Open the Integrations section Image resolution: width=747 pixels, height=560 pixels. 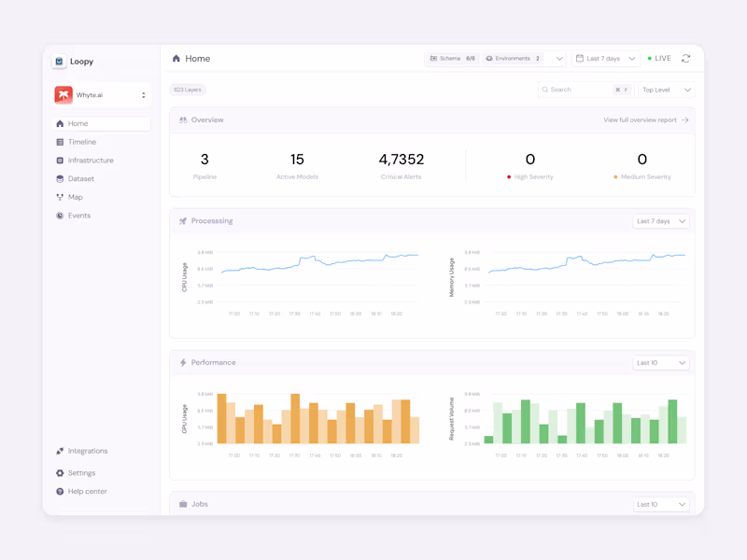pyautogui.click(x=61, y=451)
